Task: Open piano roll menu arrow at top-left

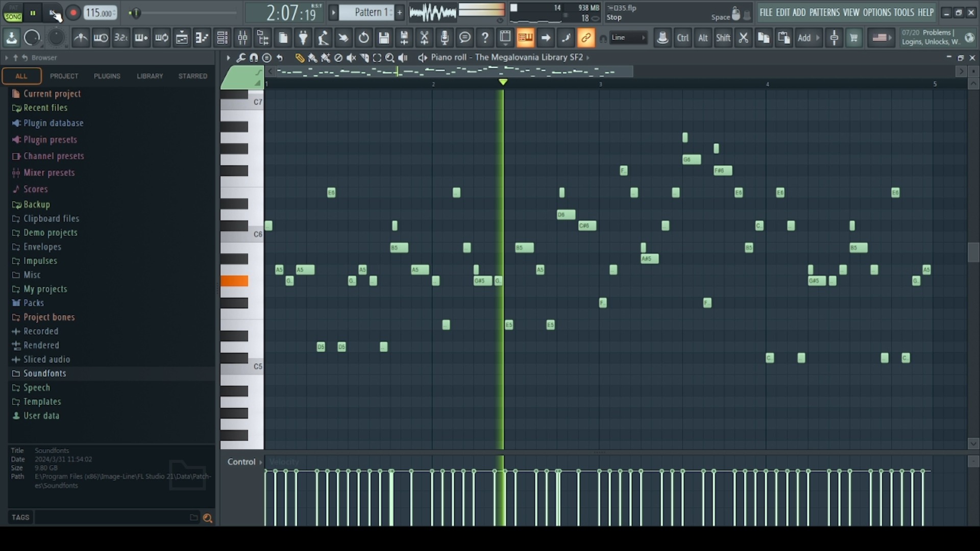Action: 228,58
